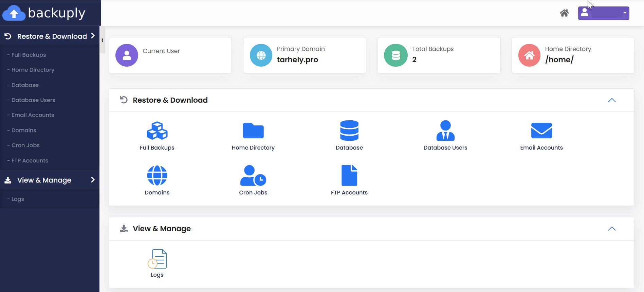Click the FTP Accounts label link

pos(349,192)
